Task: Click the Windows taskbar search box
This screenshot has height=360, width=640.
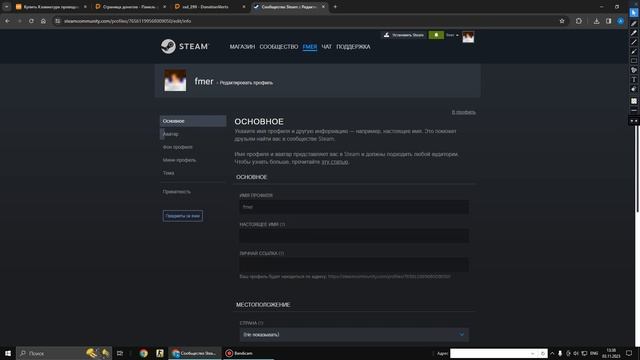Action: (64, 353)
